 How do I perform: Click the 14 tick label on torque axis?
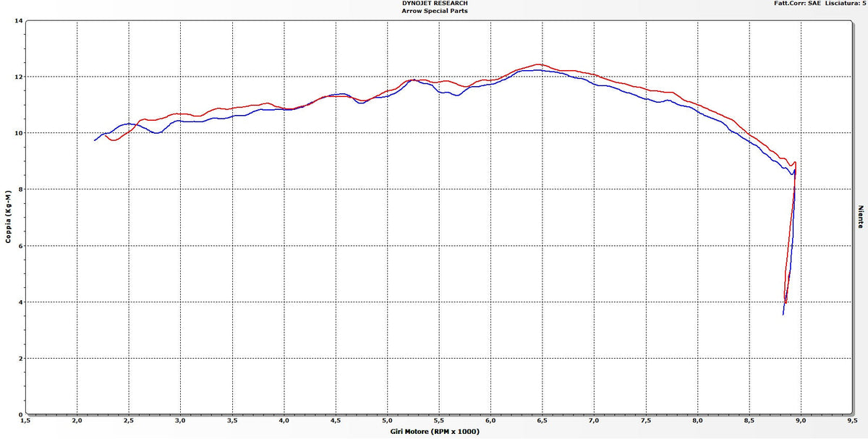17,20
